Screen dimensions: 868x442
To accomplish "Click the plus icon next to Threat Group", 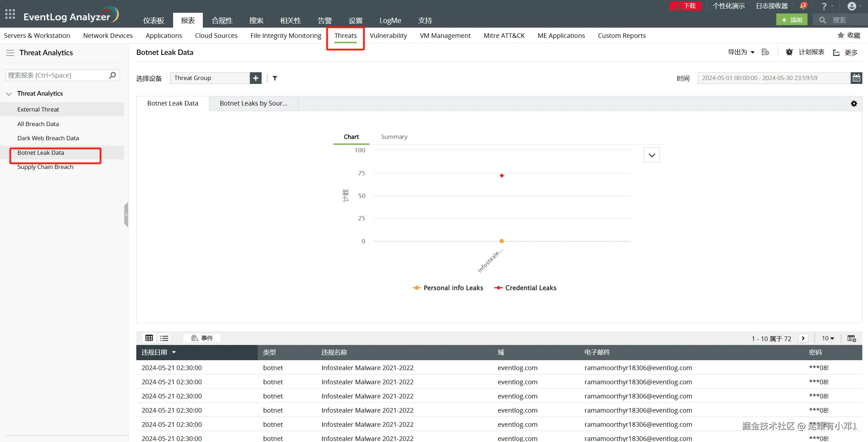I will 256,78.
